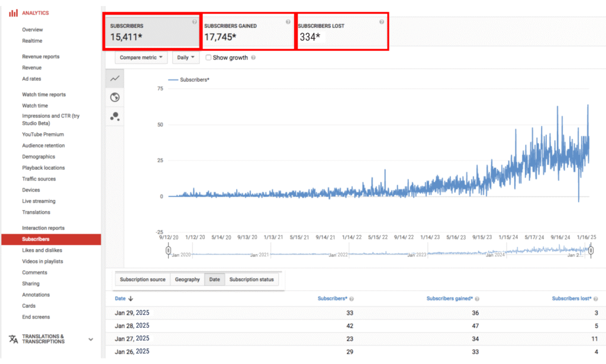Screen dimensions: 606x364
Task: Click help icon on Subscribers Lost card
Action: 382,22
